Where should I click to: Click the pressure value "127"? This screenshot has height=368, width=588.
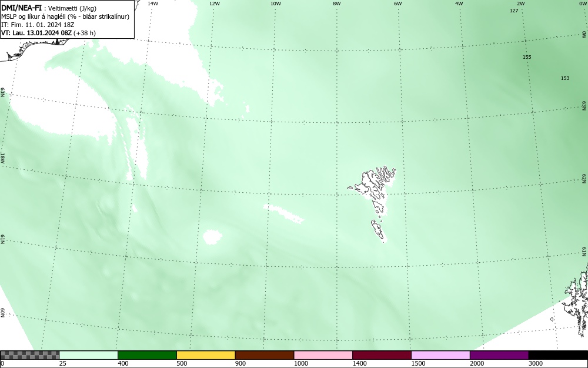click(514, 11)
